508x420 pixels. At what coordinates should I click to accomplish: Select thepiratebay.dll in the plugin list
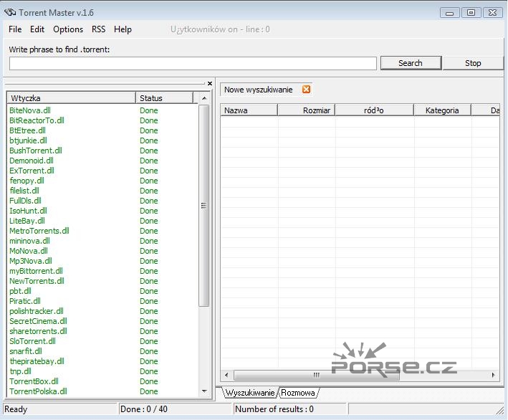[x=37, y=361]
